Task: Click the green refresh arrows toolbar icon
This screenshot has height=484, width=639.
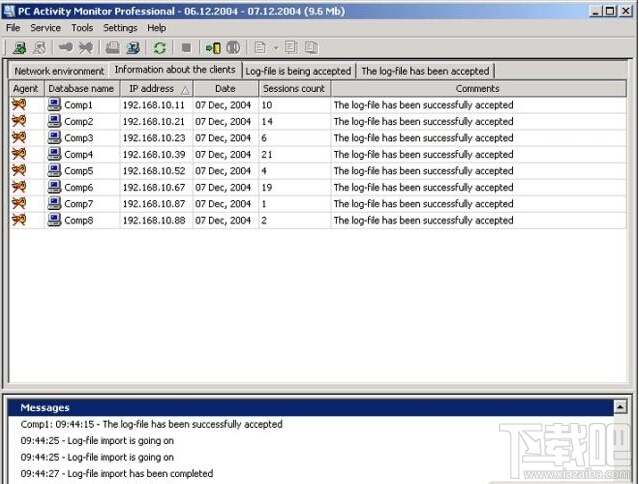Action: (160, 48)
